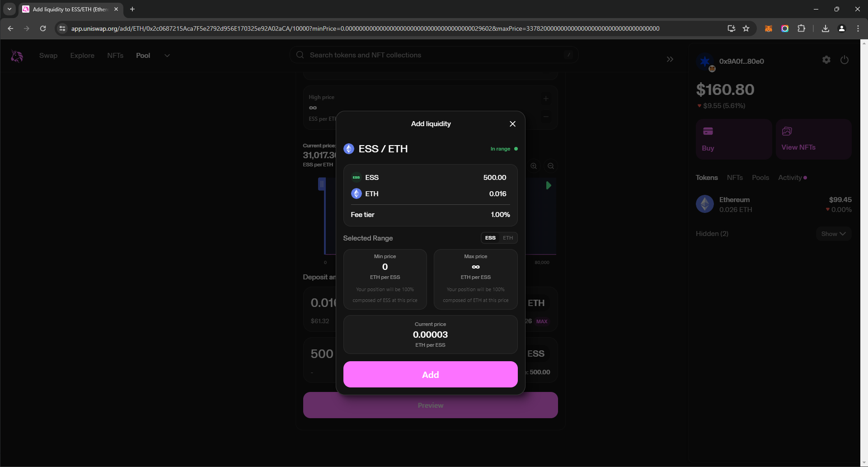Viewport: 868px width, 467px height.
Task: Select the ESS price denomination toggle
Action: (x=490, y=238)
